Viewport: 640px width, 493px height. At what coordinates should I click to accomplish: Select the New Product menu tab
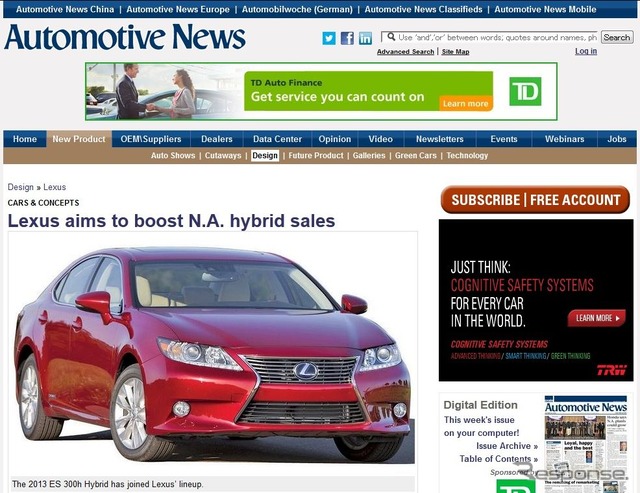coord(79,139)
